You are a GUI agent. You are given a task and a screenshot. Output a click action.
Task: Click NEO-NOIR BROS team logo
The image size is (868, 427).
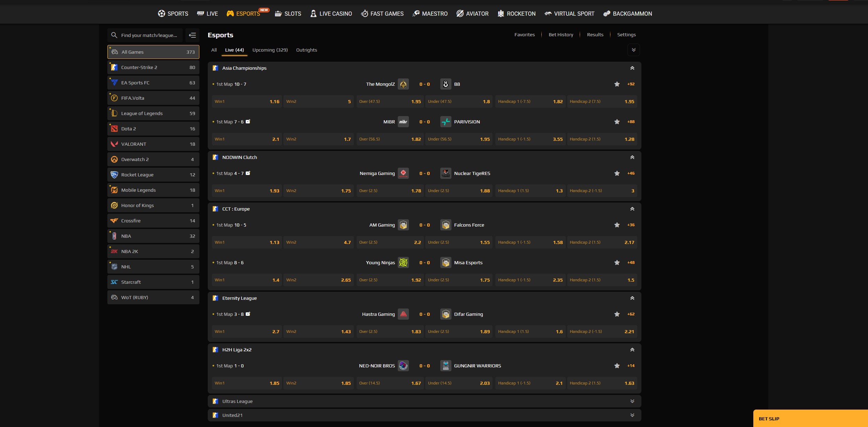point(403,366)
